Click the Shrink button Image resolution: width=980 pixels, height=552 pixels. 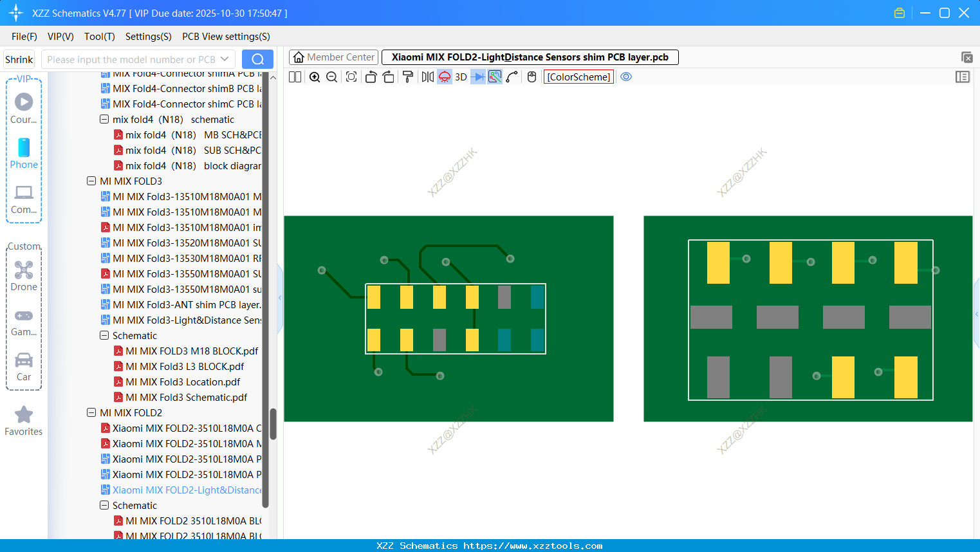[x=19, y=59]
